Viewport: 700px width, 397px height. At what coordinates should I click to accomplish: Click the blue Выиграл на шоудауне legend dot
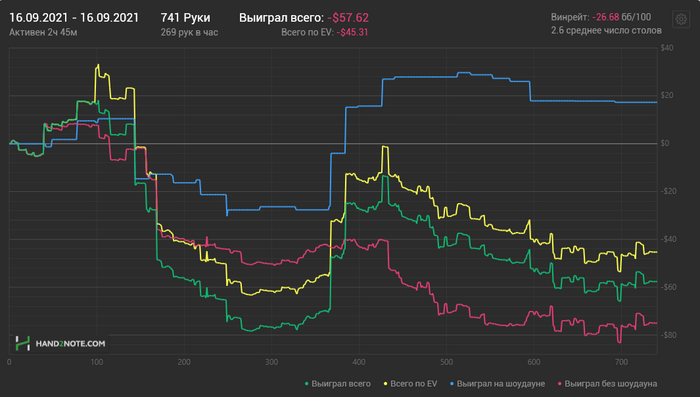452,384
